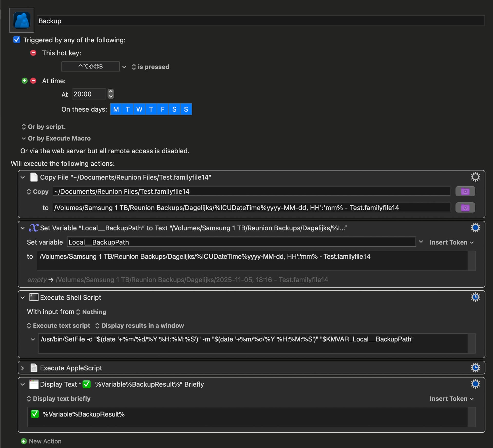This screenshot has width=493, height=448.
Task: Uncheck 'Triggered by any of the following'
Action: click(x=17, y=40)
